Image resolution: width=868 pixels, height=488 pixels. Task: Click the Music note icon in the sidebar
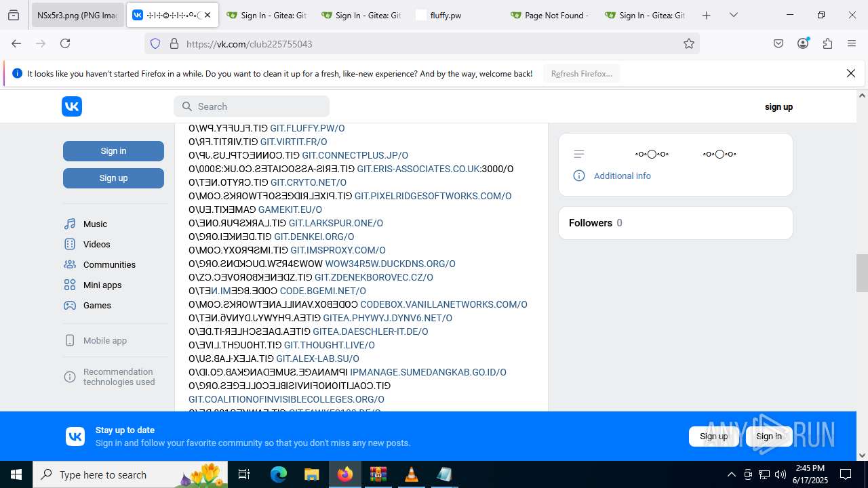pyautogui.click(x=70, y=224)
